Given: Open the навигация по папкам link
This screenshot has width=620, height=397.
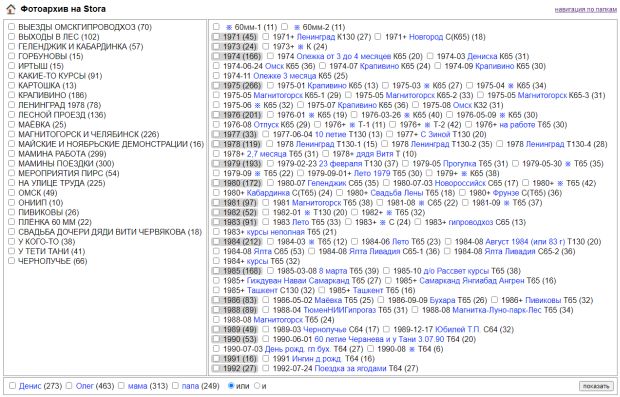Looking at the screenshot, I should coord(586,9).
